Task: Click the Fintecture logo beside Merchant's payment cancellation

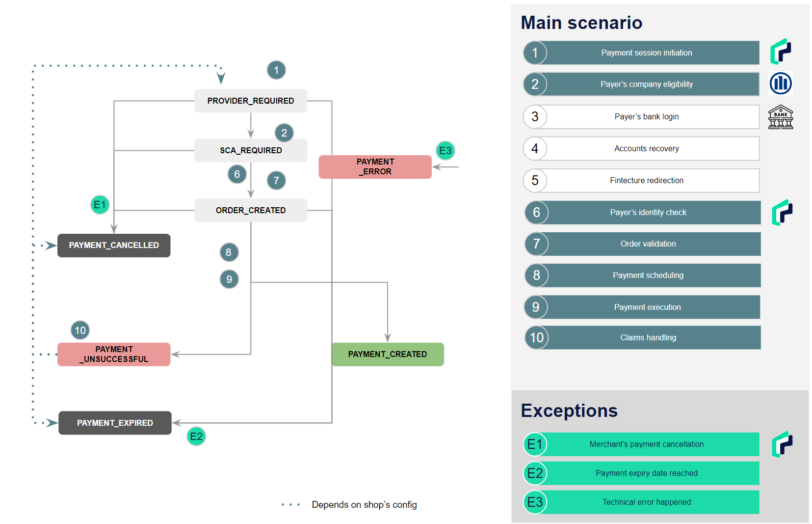Action: click(782, 444)
